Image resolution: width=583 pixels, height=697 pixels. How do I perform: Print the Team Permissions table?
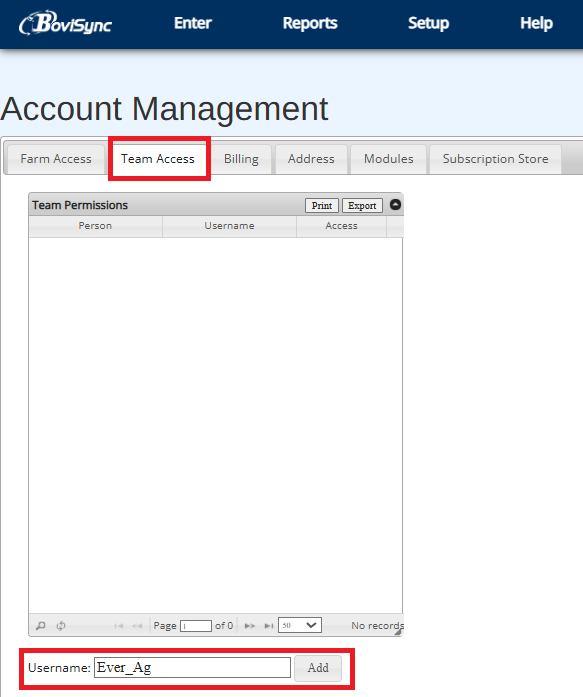(x=322, y=205)
